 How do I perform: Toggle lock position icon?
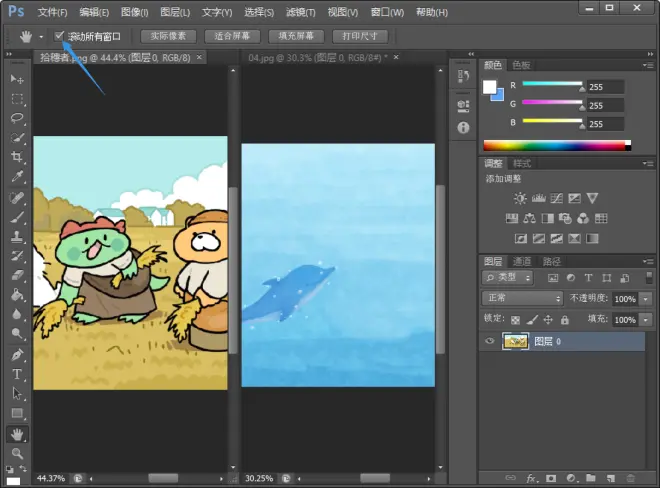(x=548, y=320)
